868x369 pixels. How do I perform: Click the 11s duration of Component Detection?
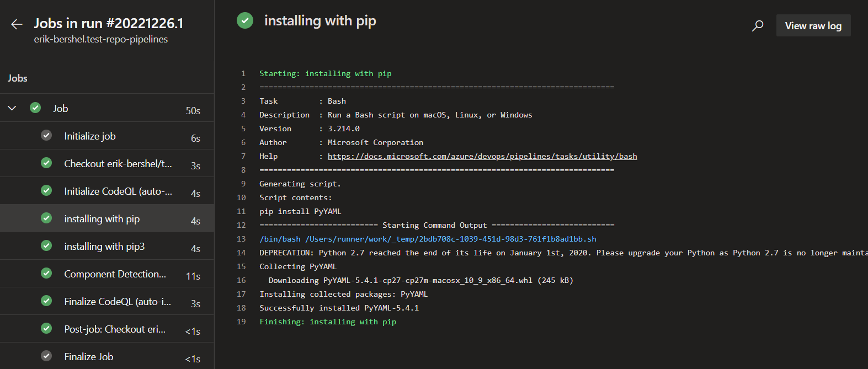click(x=193, y=276)
